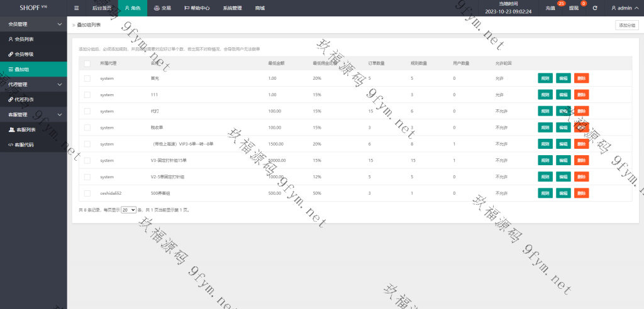The width and height of the screenshot is (644, 309).
Task: Click 删除 button in first table row
Action: point(582,79)
